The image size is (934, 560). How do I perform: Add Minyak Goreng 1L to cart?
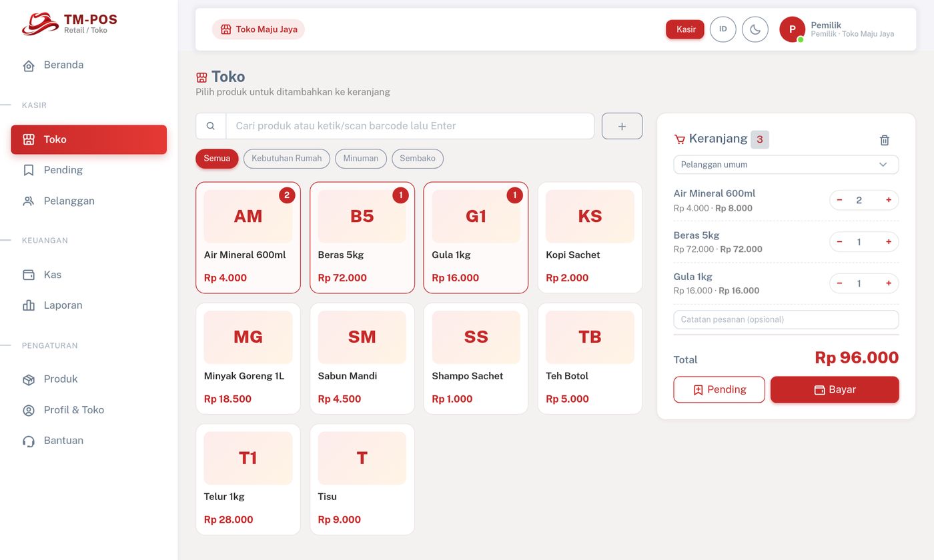tap(248, 359)
